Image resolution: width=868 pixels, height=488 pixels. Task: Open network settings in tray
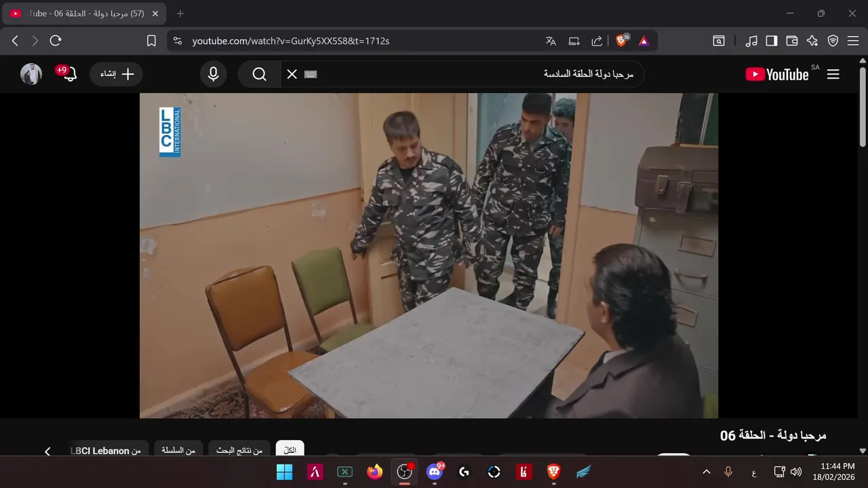pyautogui.click(x=779, y=472)
